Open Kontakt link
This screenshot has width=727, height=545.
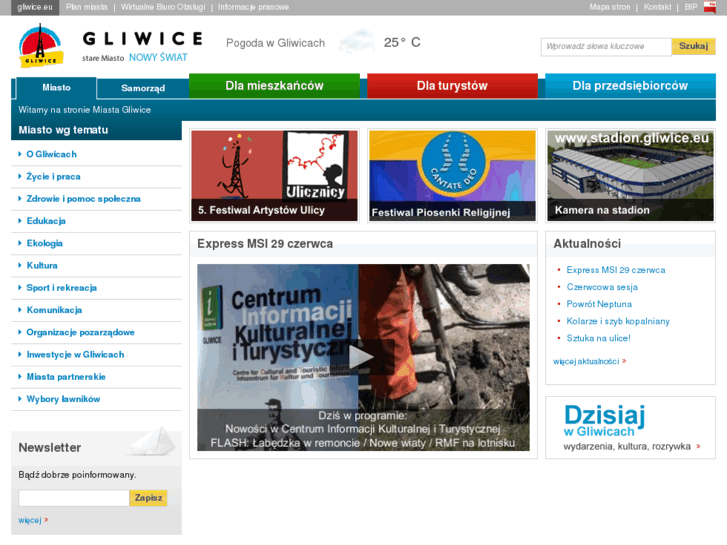coord(657,7)
